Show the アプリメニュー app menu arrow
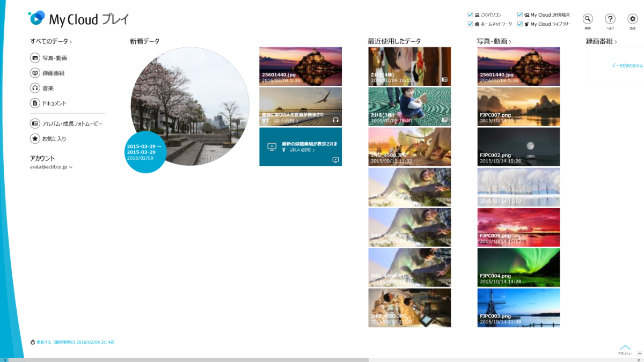644x362 pixels. pos(625,349)
